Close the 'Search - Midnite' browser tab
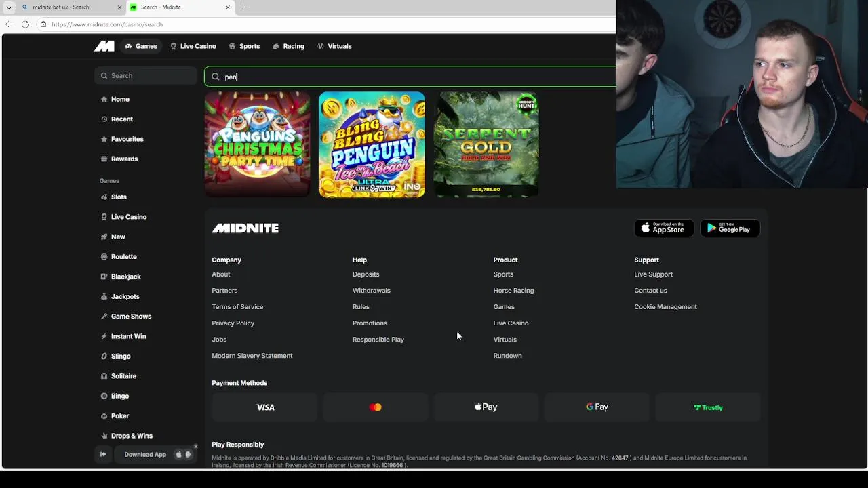This screenshot has width=868, height=488. (x=228, y=7)
